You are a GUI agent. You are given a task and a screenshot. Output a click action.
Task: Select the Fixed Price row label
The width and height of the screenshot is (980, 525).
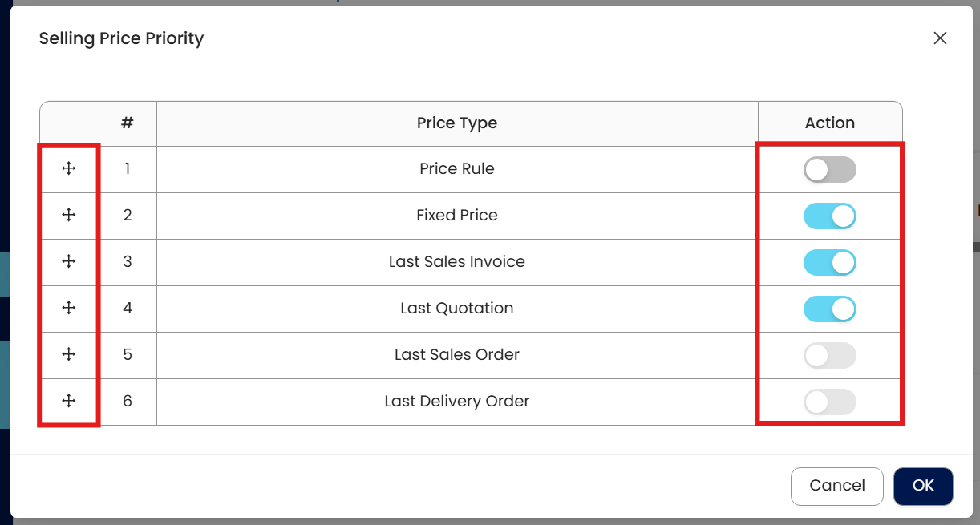(456, 215)
